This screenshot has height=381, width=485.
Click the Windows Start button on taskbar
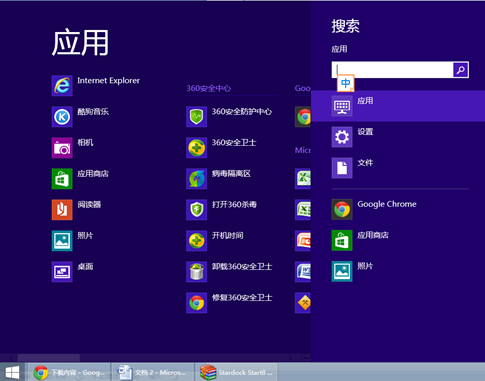[x=12, y=372]
